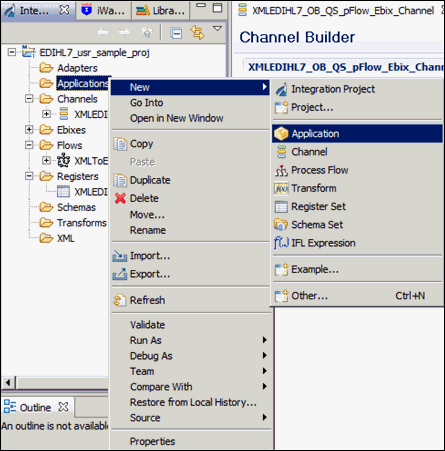The width and height of the screenshot is (445, 451).
Task: Choose Restore from Local History...
Action: 190,402
